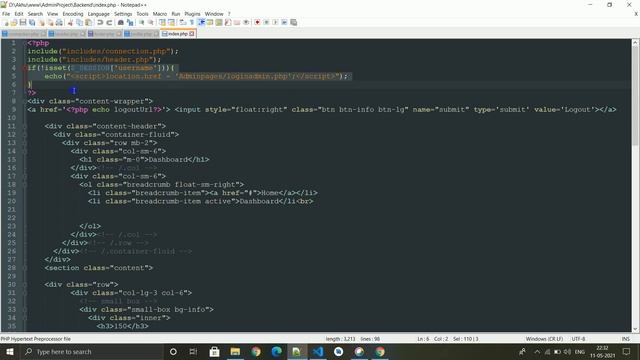Open File Explorer from the taskbar
640x360 pixels.
pos(235,351)
